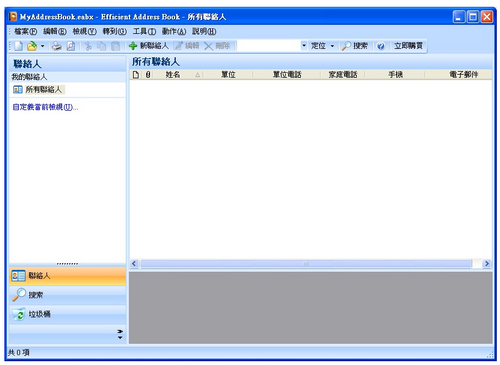Expand the 定位 dropdown arrow
The image size is (500, 365).
pos(332,46)
